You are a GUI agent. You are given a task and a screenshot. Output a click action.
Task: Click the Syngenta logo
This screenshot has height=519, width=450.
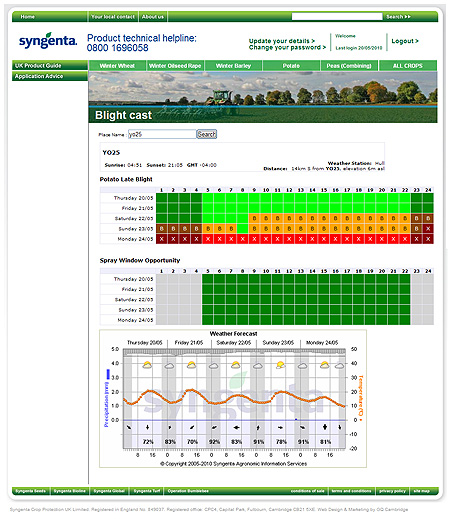pos(48,41)
